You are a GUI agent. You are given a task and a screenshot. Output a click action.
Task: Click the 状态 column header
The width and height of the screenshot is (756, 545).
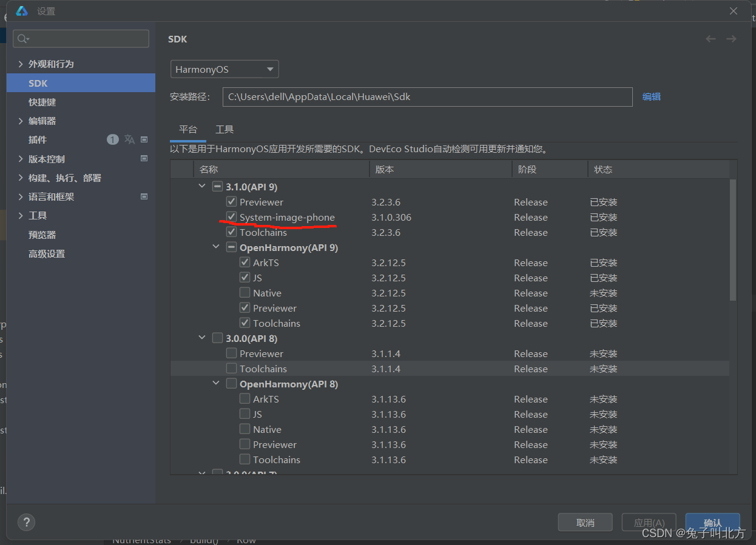coord(658,169)
